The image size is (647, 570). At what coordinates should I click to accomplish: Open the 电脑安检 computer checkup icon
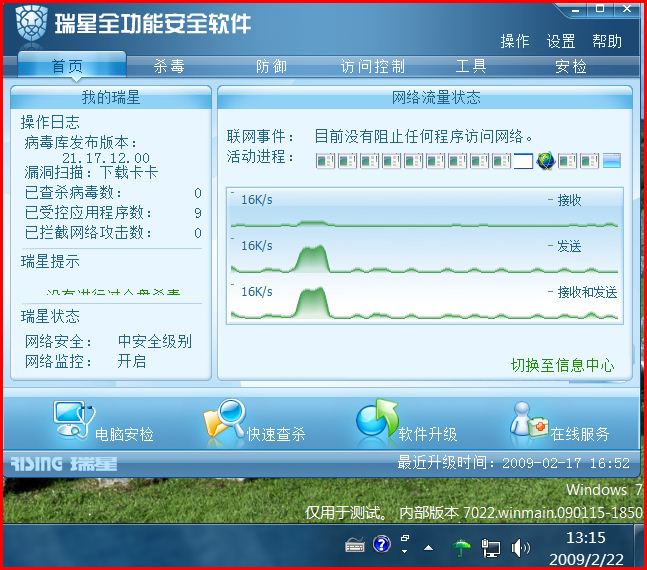pyautogui.click(x=75, y=420)
